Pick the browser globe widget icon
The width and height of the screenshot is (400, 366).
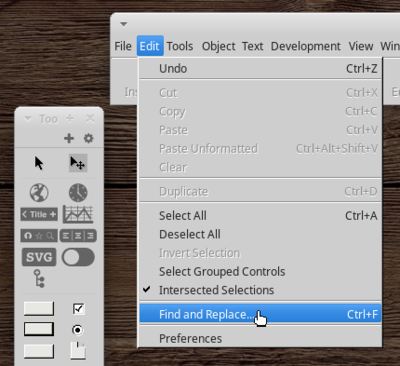pos(39,192)
